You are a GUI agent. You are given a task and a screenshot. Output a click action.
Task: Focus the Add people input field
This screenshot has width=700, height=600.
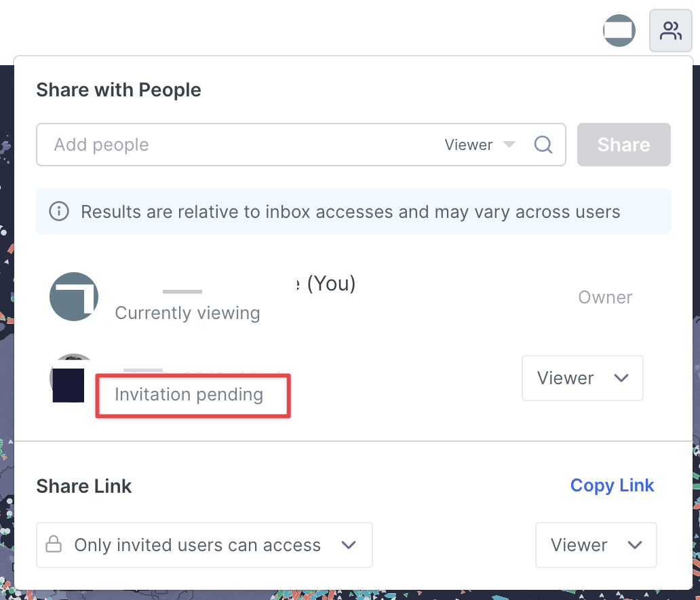[237, 145]
